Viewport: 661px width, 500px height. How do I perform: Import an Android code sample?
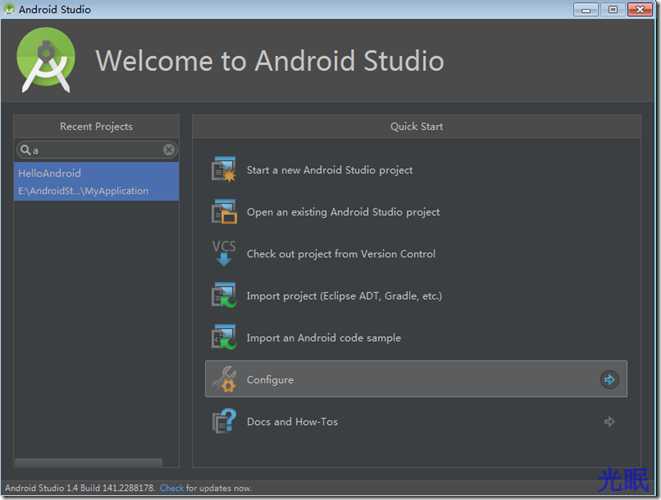click(324, 338)
